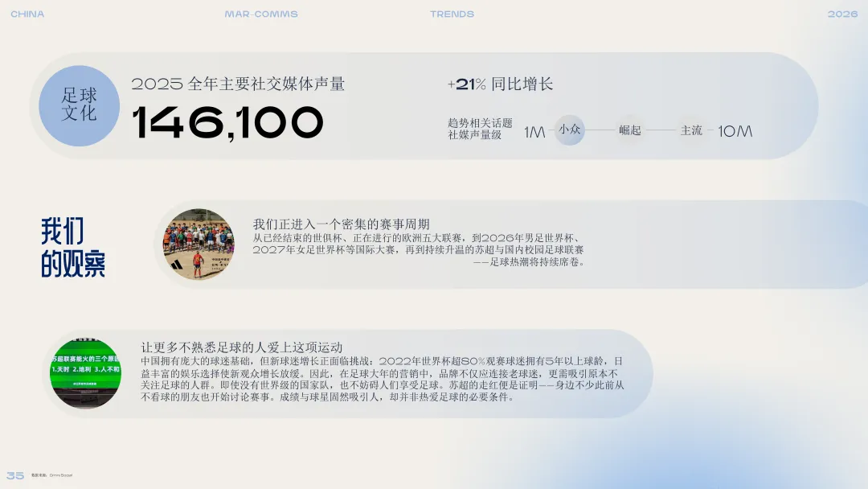The width and height of the screenshot is (868, 489).
Task: Select the 主流 scale marker
Action: 691,131
